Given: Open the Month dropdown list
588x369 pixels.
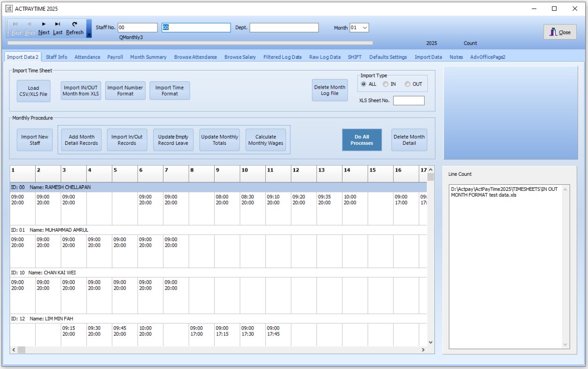Looking at the screenshot, I should coord(365,28).
